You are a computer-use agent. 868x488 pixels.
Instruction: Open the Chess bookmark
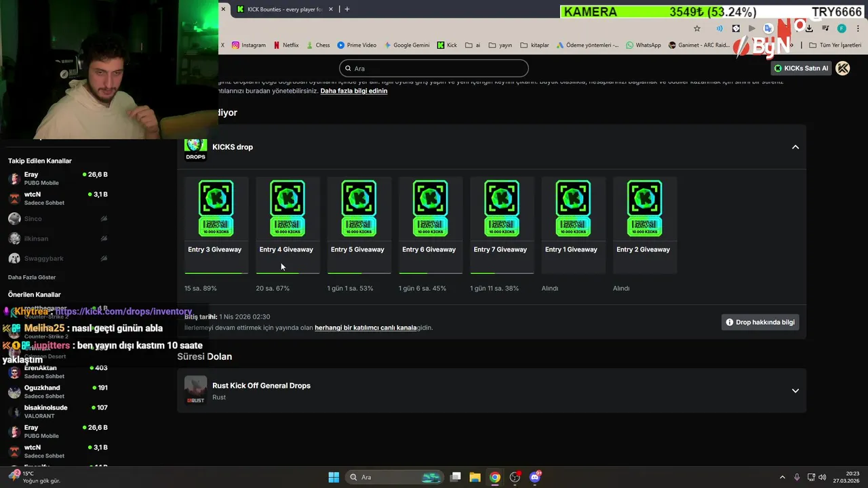[317, 45]
